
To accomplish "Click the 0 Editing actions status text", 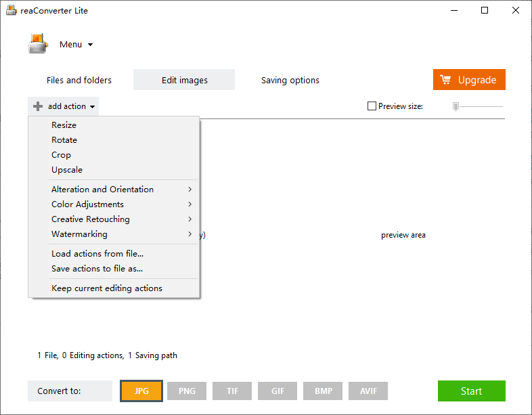I will (93, 355).
